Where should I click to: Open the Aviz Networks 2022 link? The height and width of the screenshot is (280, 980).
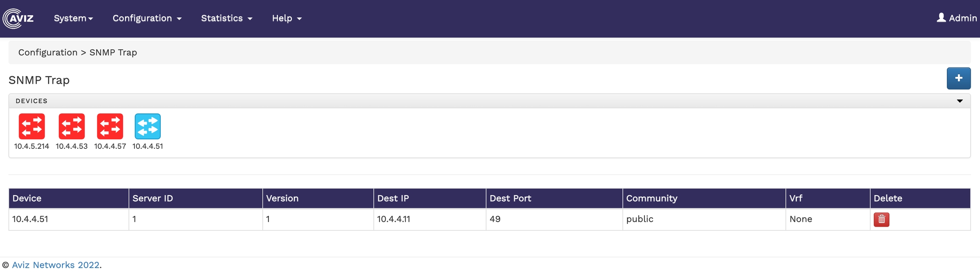tap(55, 265)
